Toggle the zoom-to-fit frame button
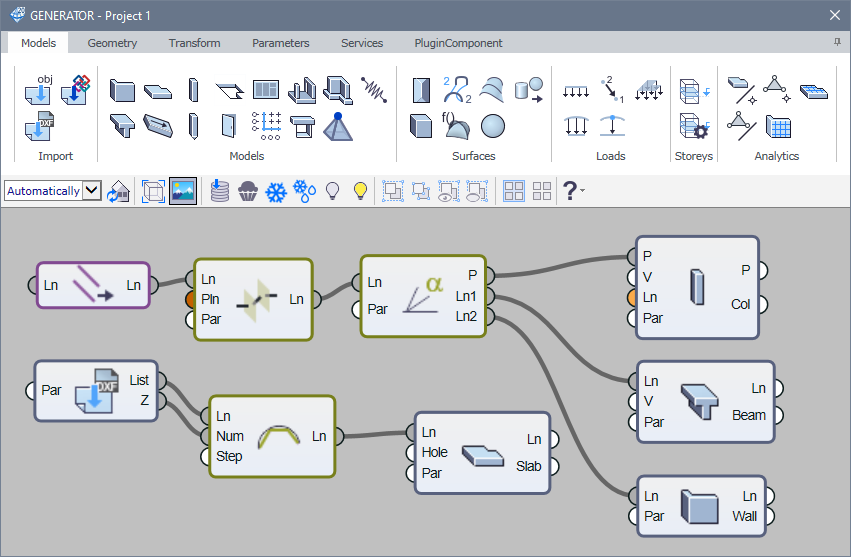 point(153,191)
